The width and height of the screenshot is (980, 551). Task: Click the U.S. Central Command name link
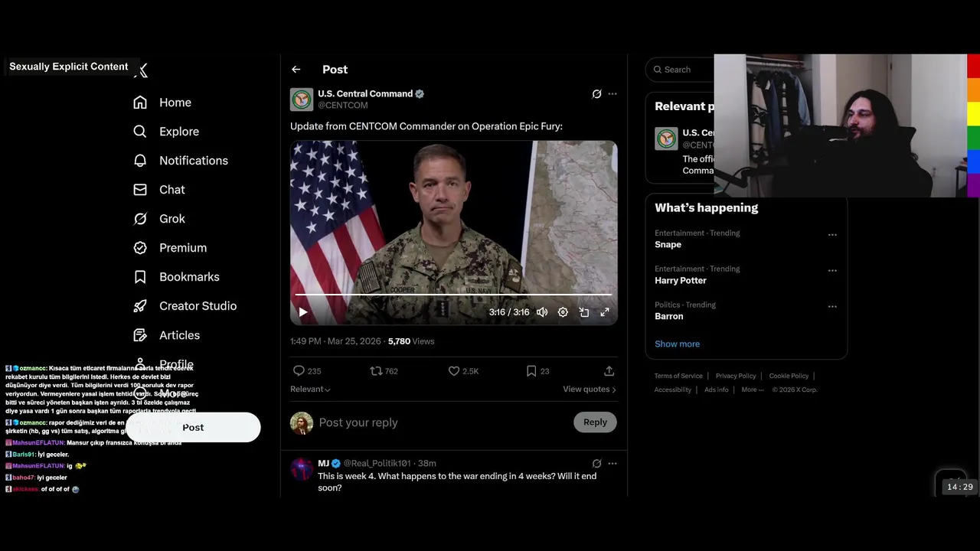pos(365,93)
